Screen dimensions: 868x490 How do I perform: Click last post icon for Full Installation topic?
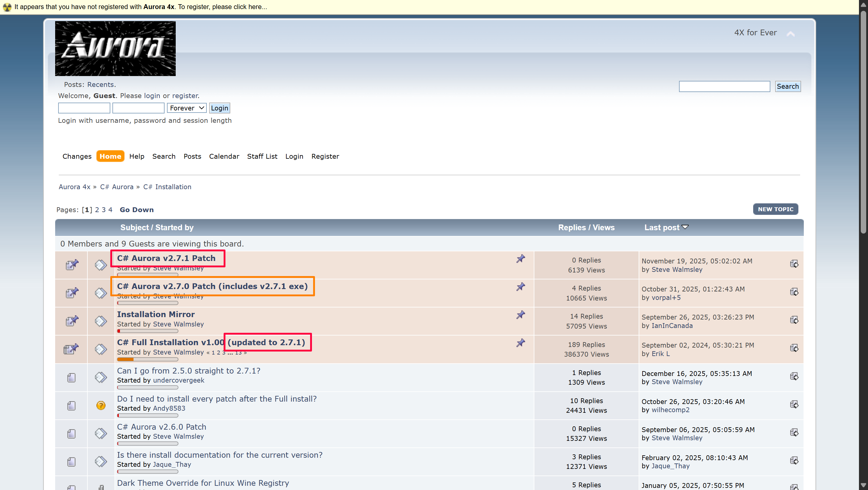click(x=794, y=348)
